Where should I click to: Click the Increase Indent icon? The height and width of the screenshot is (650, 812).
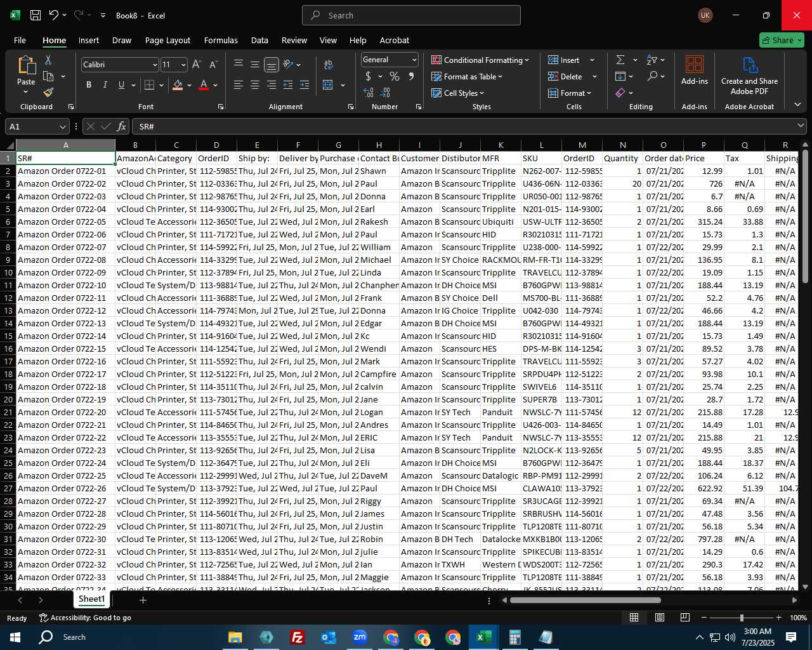click(304, 85)
